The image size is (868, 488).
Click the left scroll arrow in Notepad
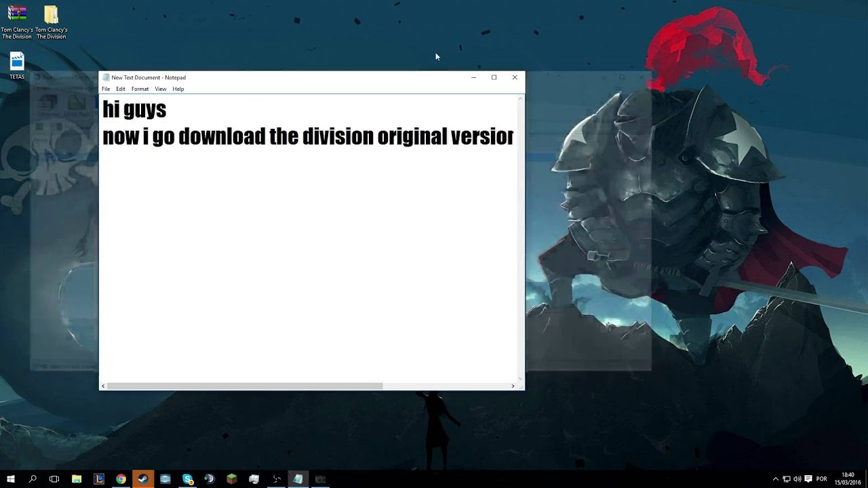(x=103, y=386)
